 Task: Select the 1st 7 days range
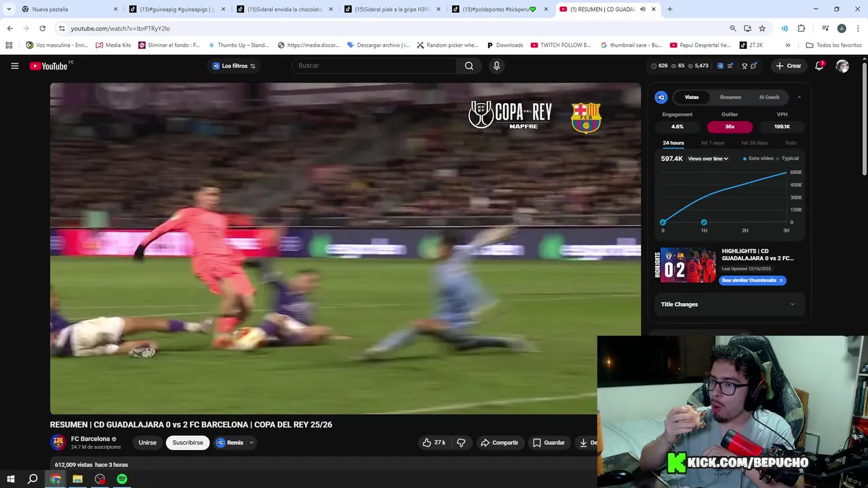coord(712,143)
